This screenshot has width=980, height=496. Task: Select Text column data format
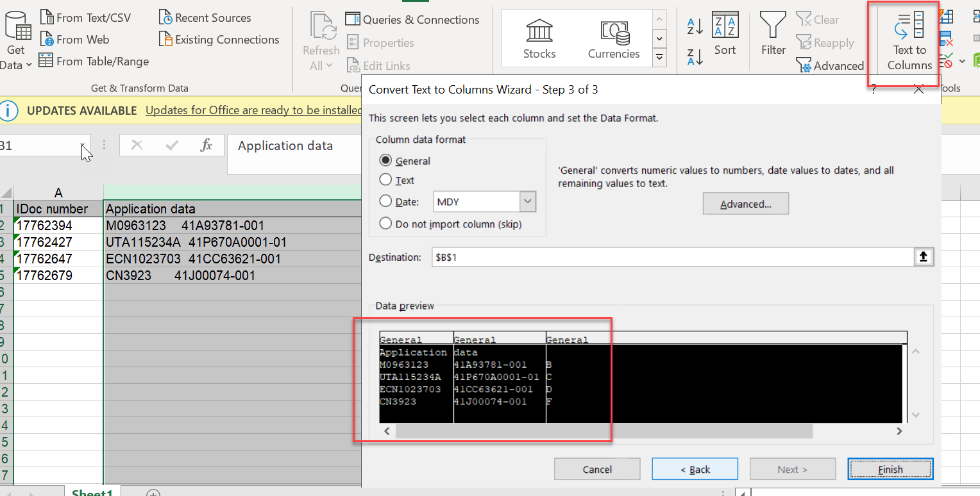(398, 180)
